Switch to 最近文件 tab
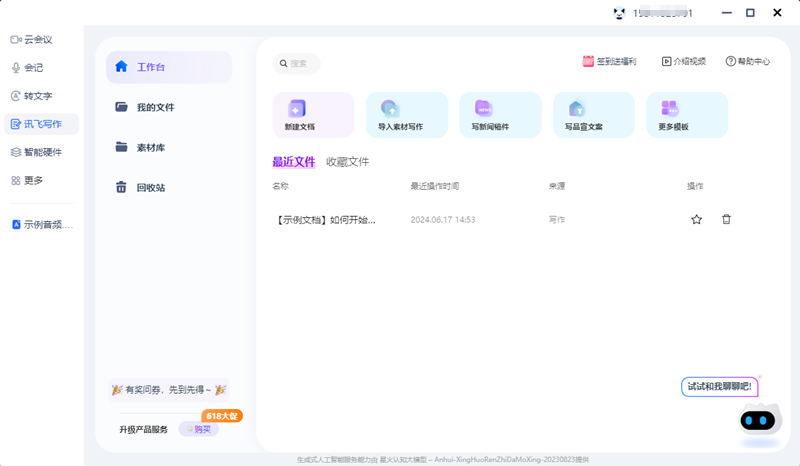The height and width of the screenshot is (466, 800). pyautogui.click(x=294, y=162)
